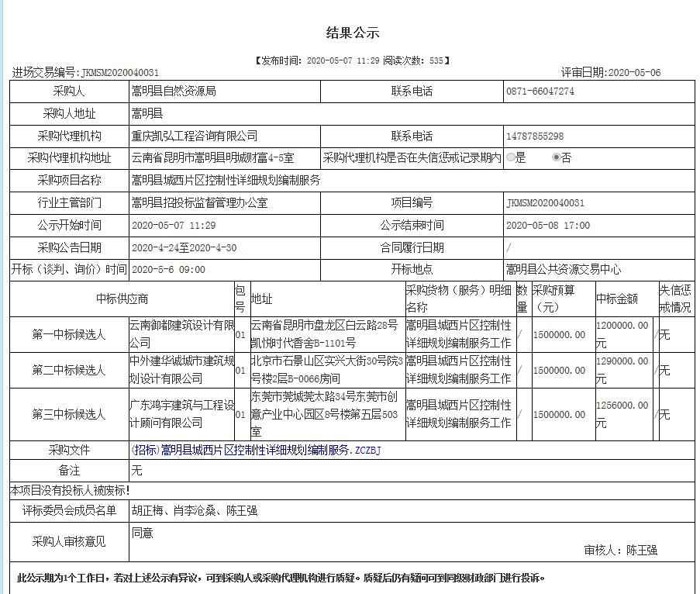Click publicity start time 2020-05-07 11:29
The height and width of the screenshot is (594, 700).
pos(174,225)
